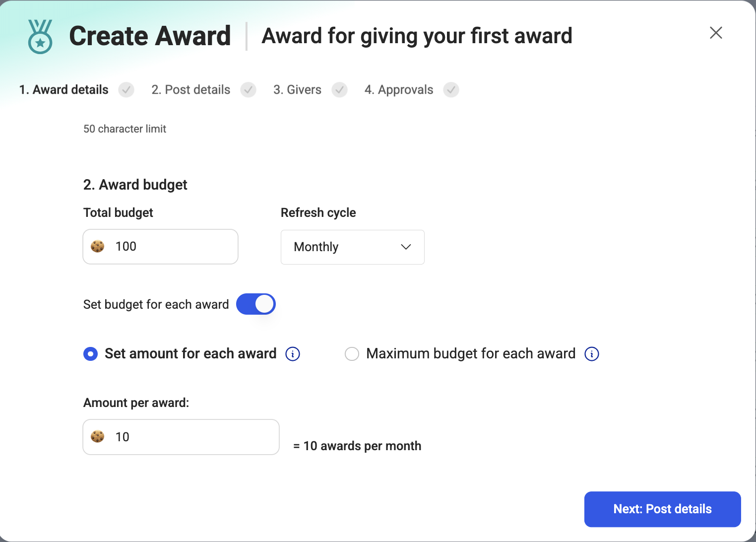Image resolution: width=756 pixels, height=542 pixels.
Task: Go to the 2. Post details step
Action: pos(191,90)
